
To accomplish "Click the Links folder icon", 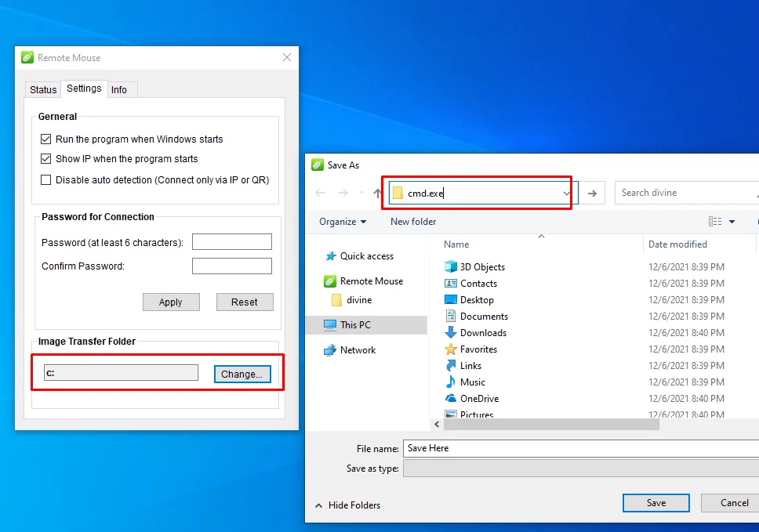I will tap(451, 366).
